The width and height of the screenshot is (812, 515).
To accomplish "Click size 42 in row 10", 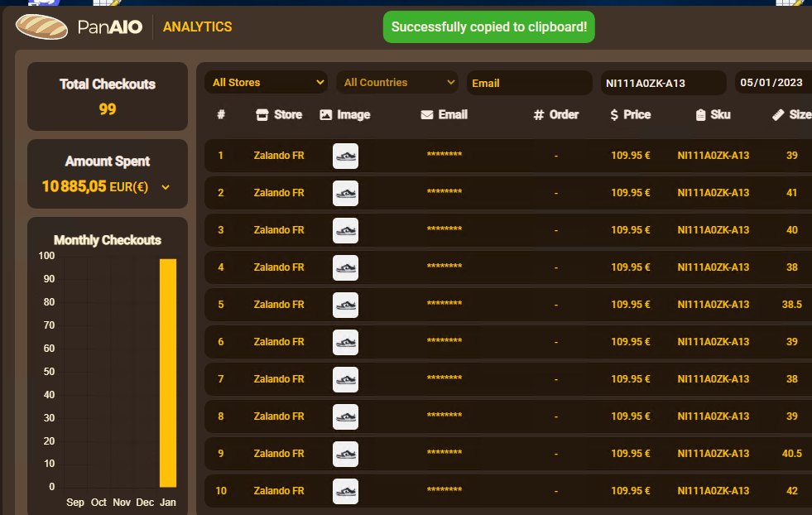I will click(x=792, y=491).
